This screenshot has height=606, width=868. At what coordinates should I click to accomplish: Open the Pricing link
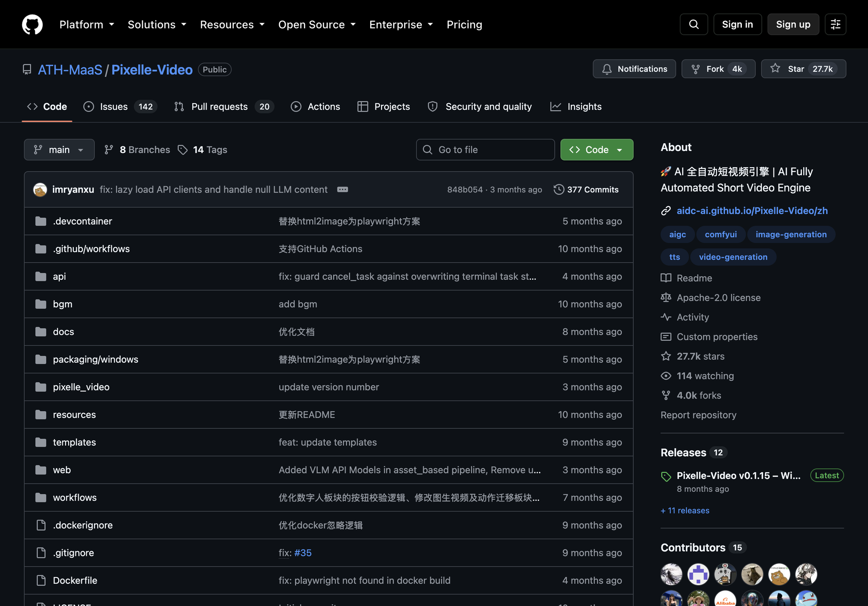464,24
